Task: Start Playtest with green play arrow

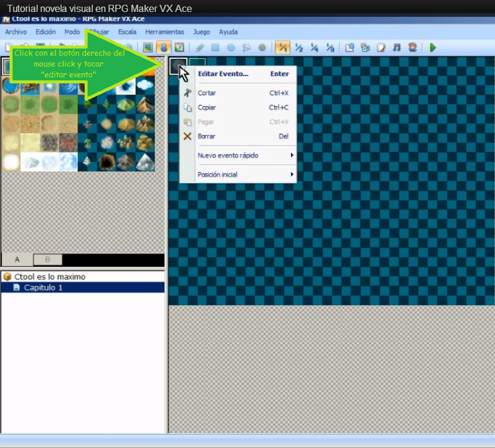Action: (x=433, y=47)
